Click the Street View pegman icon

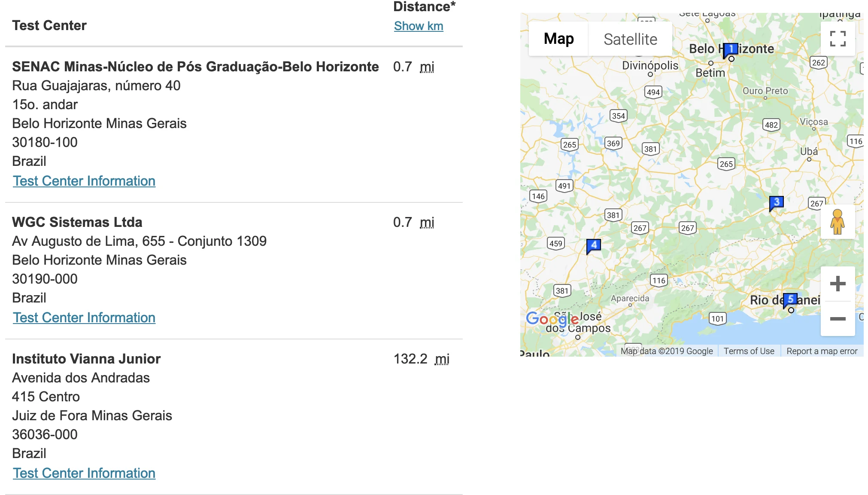pos(837,222)
